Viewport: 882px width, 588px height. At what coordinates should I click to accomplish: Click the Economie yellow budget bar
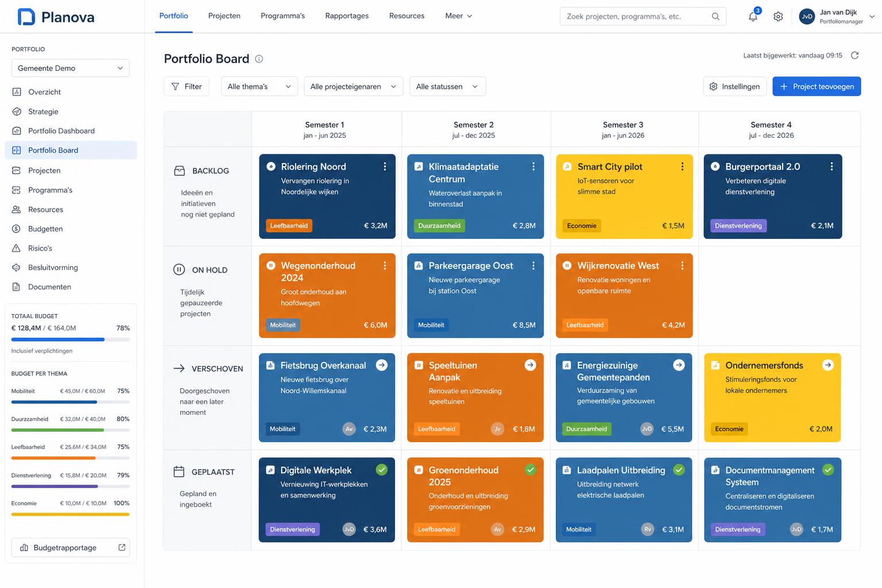coord(71,514)
